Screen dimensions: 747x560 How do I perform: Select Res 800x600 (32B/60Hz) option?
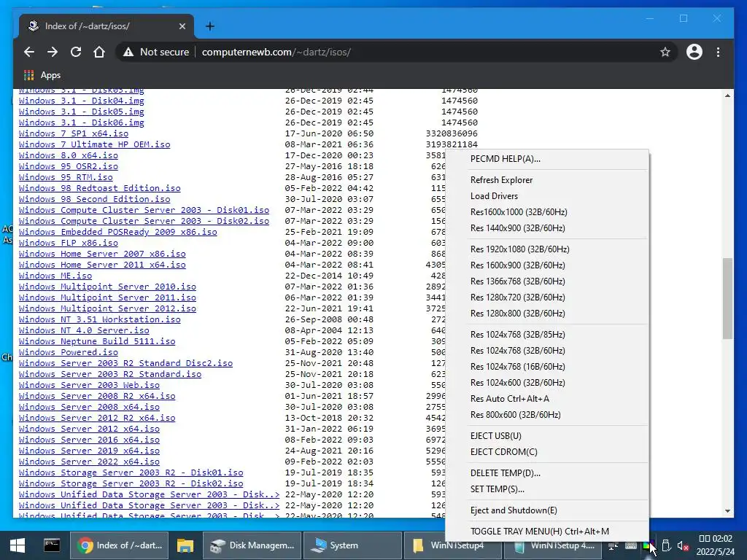[547, 415]
